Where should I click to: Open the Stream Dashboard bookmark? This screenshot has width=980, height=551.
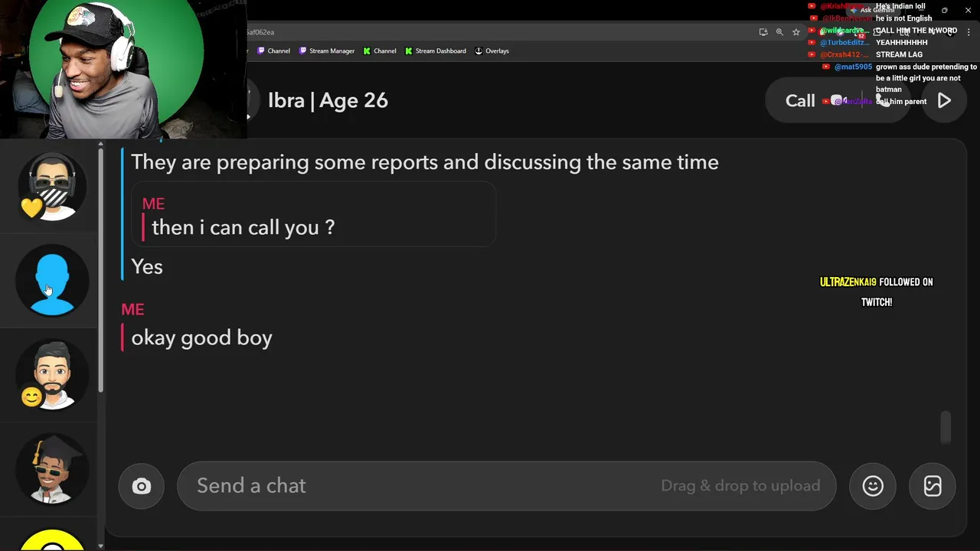pyautogui.click(x=436, y=51)
